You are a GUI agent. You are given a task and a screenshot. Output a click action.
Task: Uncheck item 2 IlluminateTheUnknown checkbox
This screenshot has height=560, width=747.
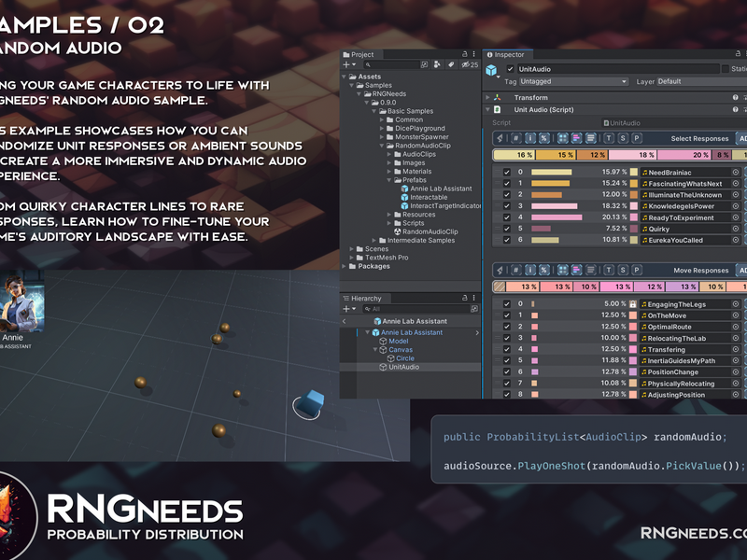click(x=507, y=195)
